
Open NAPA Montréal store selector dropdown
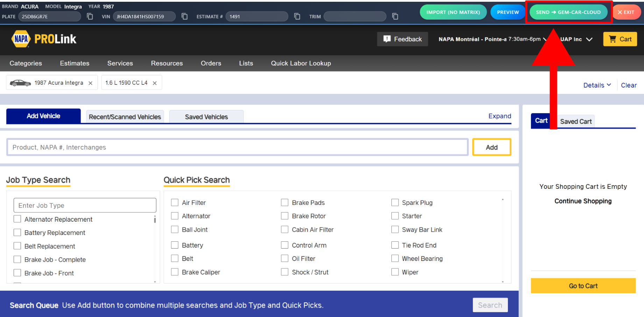[493, 39]
